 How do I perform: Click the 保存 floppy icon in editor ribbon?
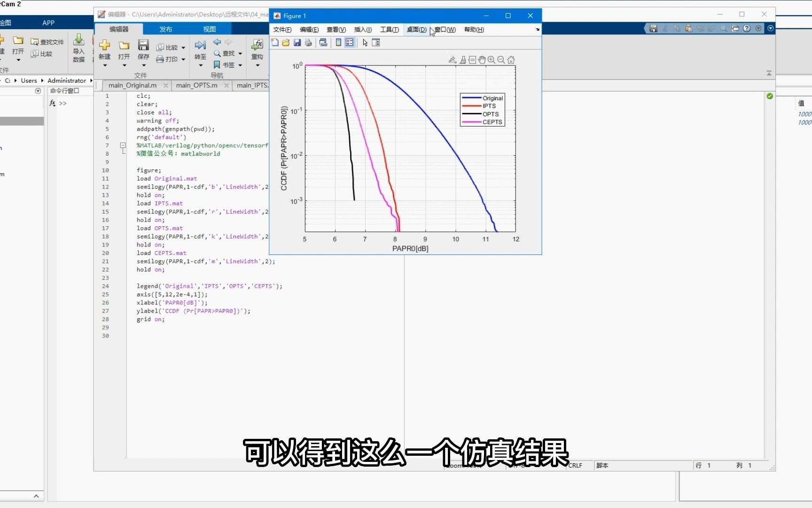pyautogui.click(x=143, y=45)
